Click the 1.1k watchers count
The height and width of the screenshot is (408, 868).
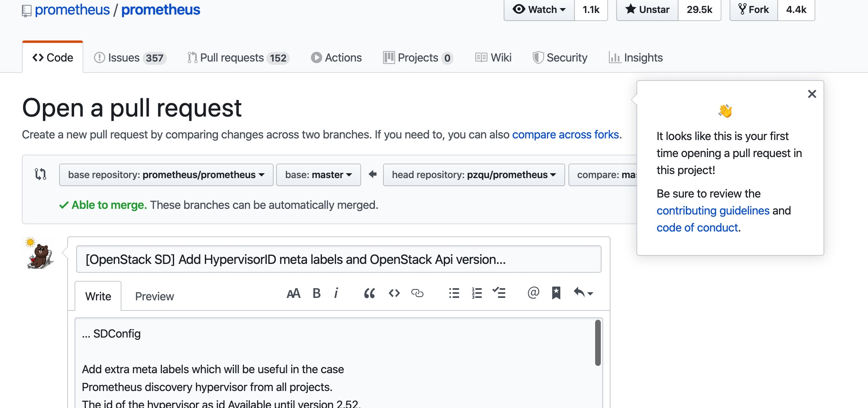pos(591,10)
